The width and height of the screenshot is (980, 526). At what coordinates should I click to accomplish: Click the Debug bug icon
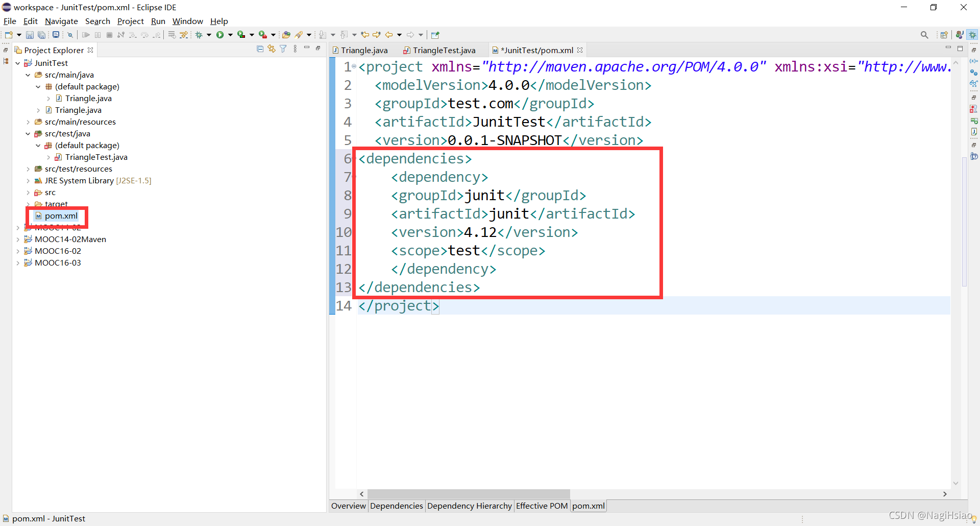[199, 35]
